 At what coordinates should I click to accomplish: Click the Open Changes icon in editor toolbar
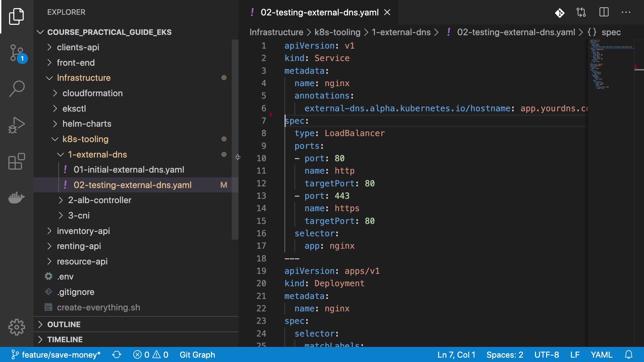581,13
